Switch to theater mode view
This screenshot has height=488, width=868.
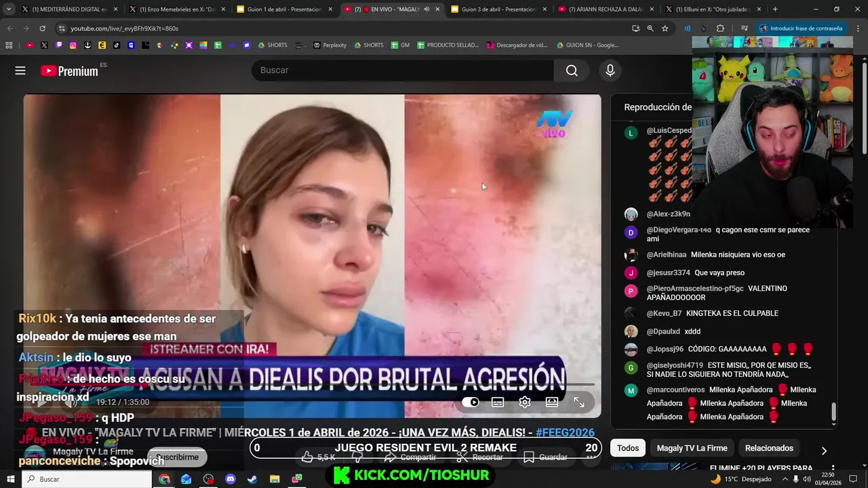[x=552, y=402]
